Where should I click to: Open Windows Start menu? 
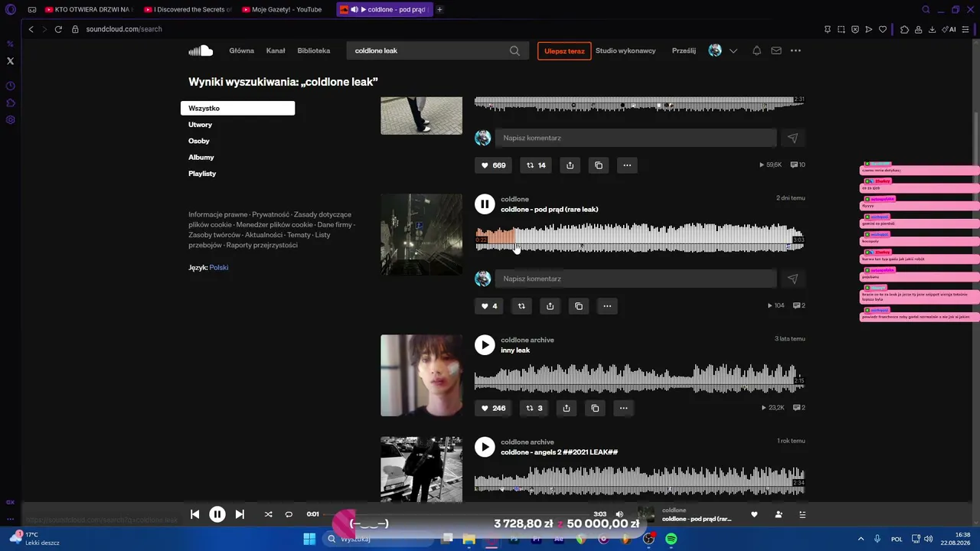pos(309,539)
